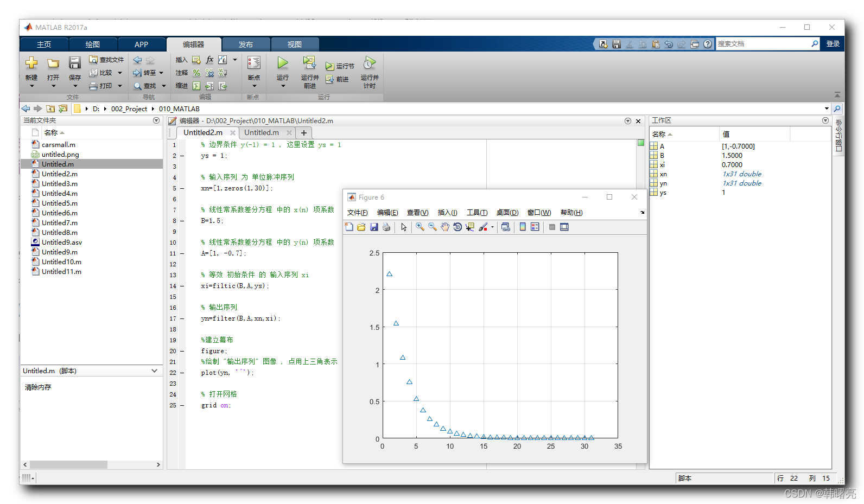Viewport: 864px width, 504px height.
Task: Open dropdown arrow beside 转至
Action: click(x=161, y=73)
